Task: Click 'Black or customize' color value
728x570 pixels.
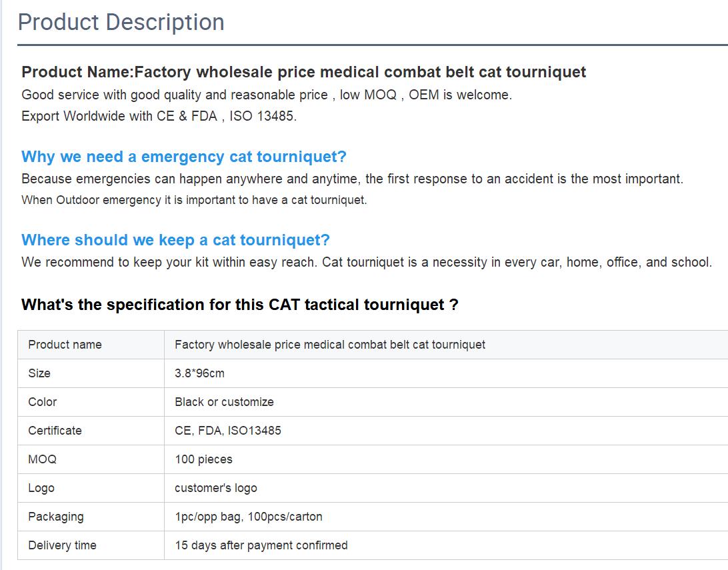Action: pos(224,402)
